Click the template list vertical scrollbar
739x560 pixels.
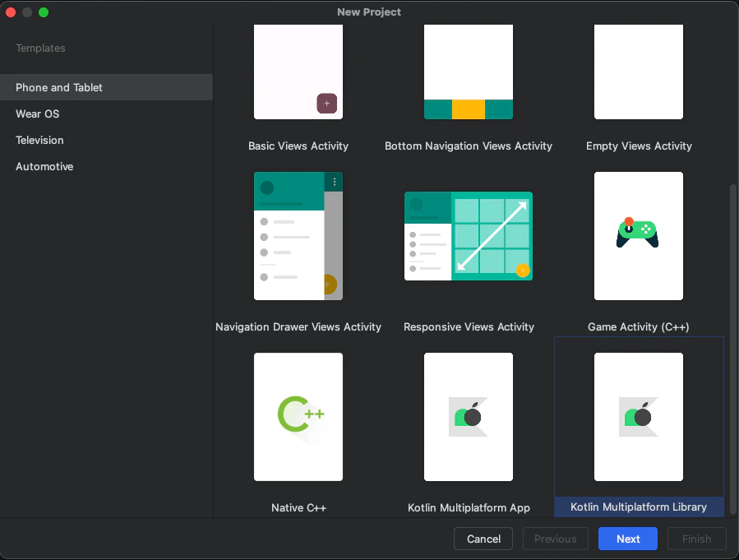pyautogui.click(x=732, y=349)
